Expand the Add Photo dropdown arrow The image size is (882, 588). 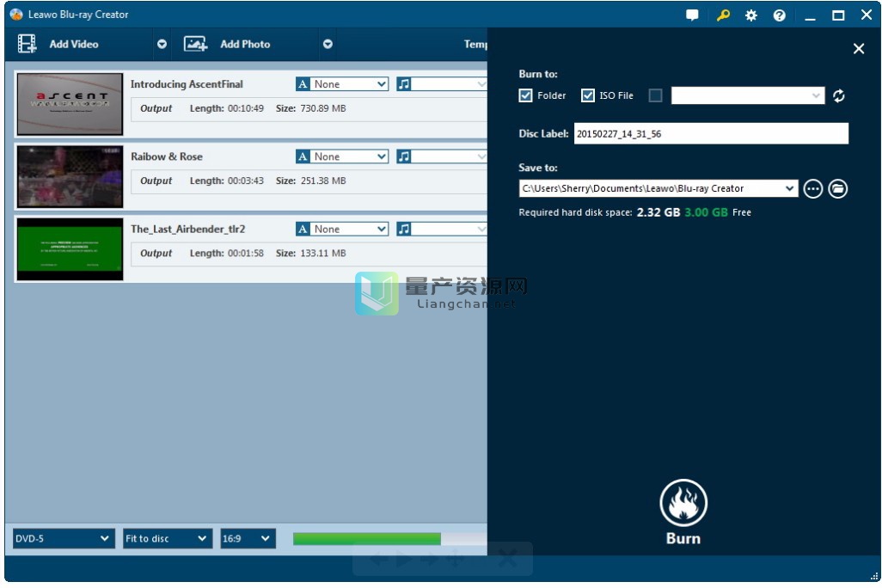328,44
